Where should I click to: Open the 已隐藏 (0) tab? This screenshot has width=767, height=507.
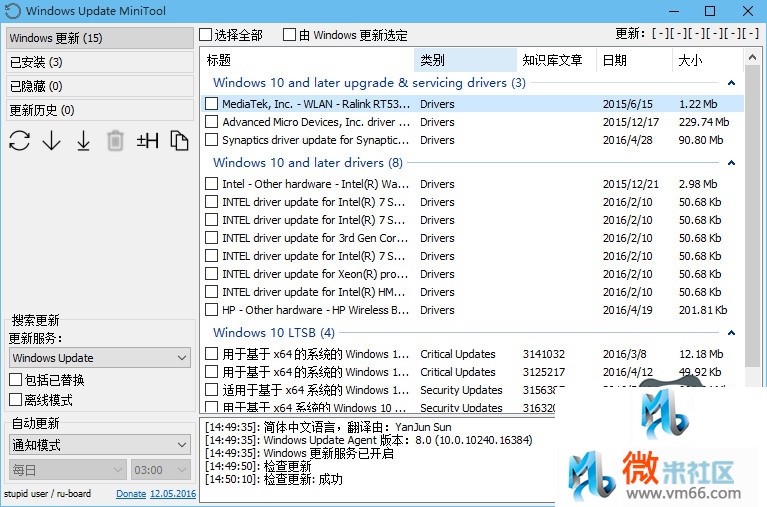pos(100,86)
